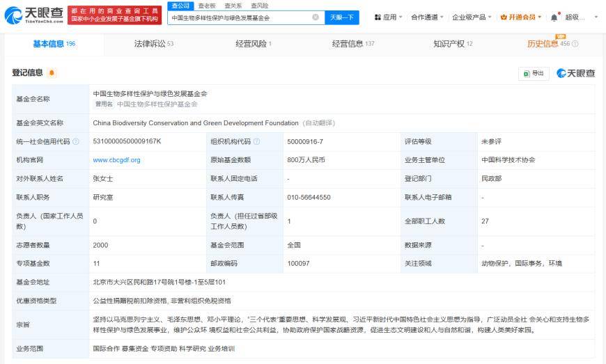
Task: Switch to the 知识产权 tab
Action: tap(453, 44)
